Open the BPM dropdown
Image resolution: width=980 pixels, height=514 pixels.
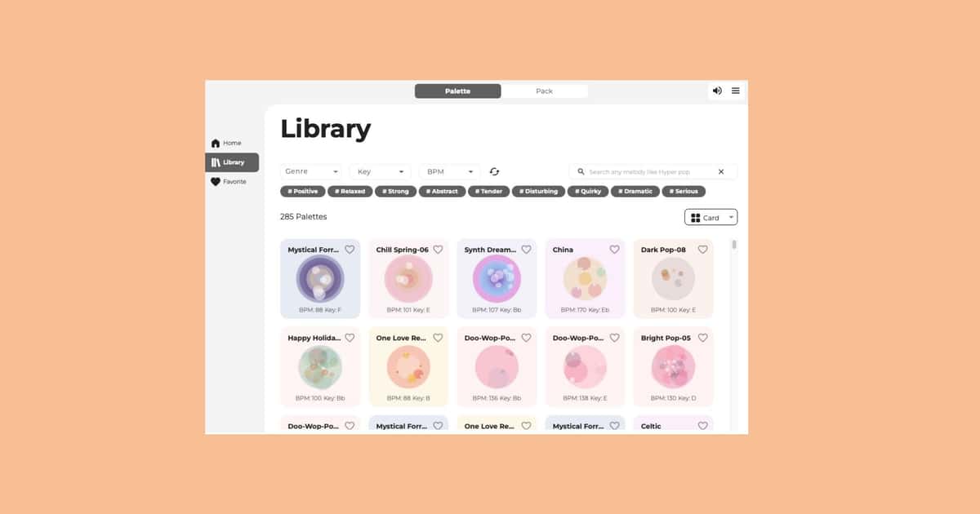[x=448, y=171]
